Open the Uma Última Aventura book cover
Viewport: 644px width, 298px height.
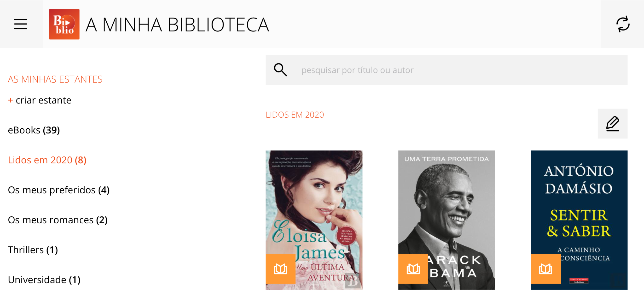click(x=314, y=220)
